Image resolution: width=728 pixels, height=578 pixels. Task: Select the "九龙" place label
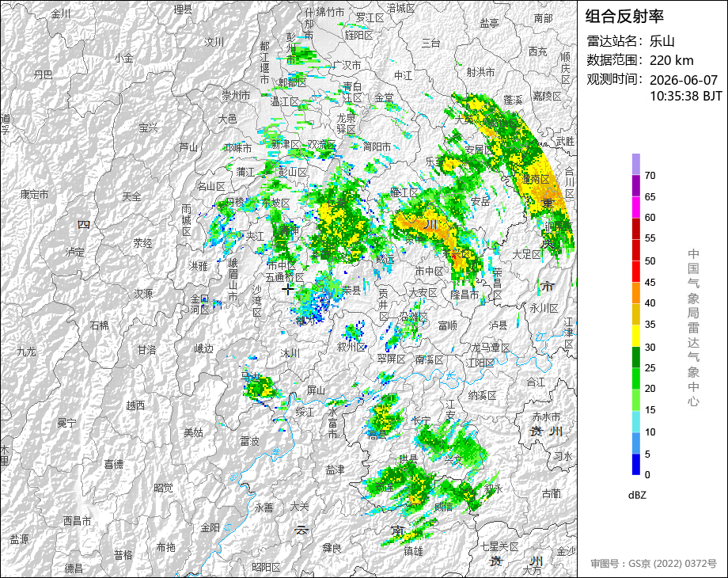point(26,352)
